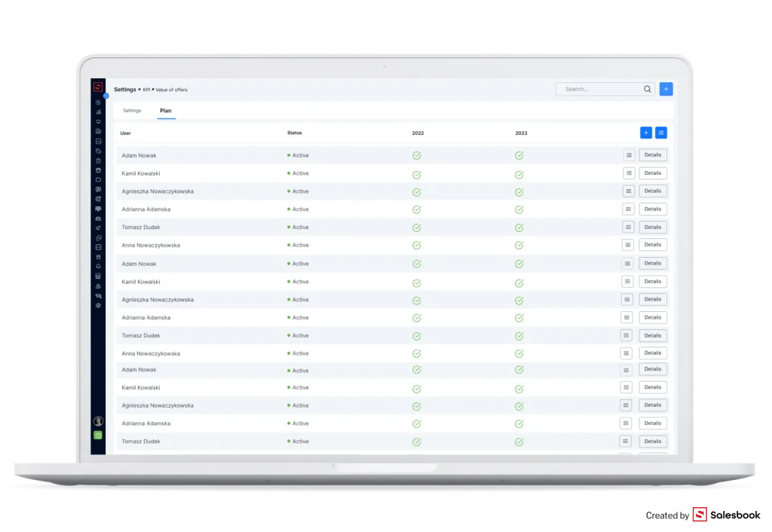Image resolution: width=772 pixels, height=532 pixels.
Task: Click the blue plus button in table header
Action: coord(646,133)
